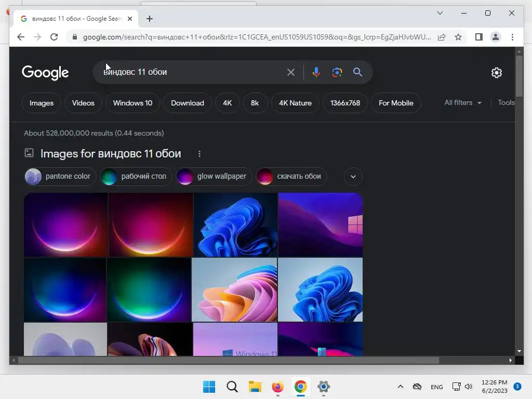Show hidden system tray icons
The height and width of the screenshot is (399, 532).
click(x=401, y=387)
